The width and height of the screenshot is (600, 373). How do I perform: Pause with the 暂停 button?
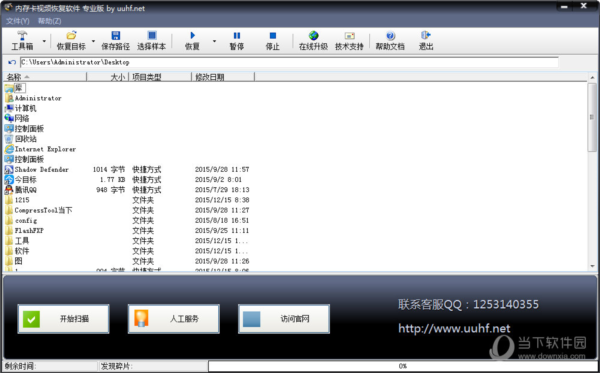[x=236, y=41]
